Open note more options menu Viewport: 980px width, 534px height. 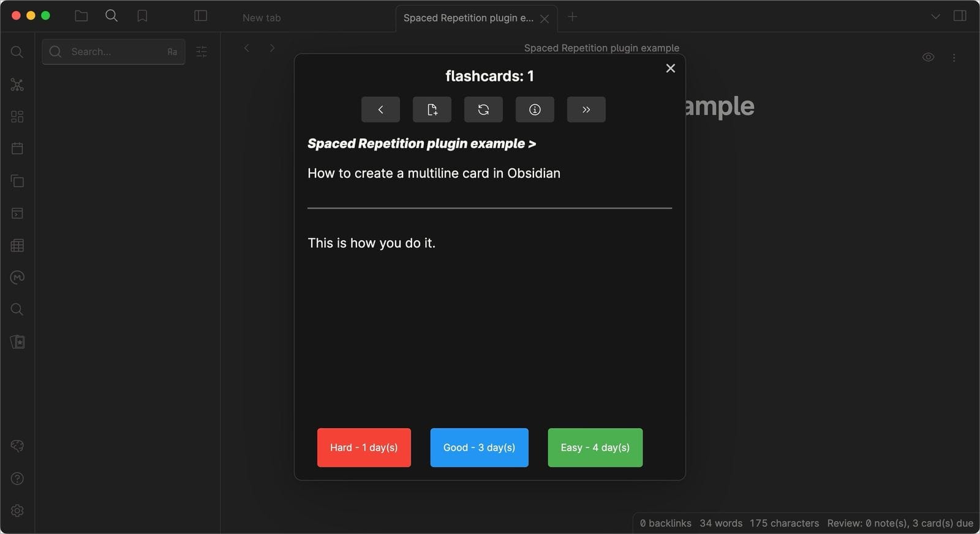tap(954, 58)
